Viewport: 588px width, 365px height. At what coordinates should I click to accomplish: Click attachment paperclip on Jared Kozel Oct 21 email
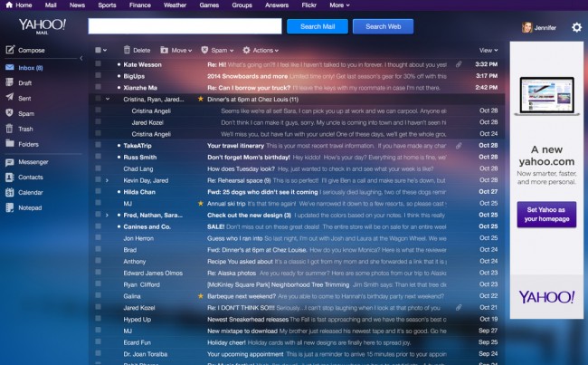pos(459,308)
